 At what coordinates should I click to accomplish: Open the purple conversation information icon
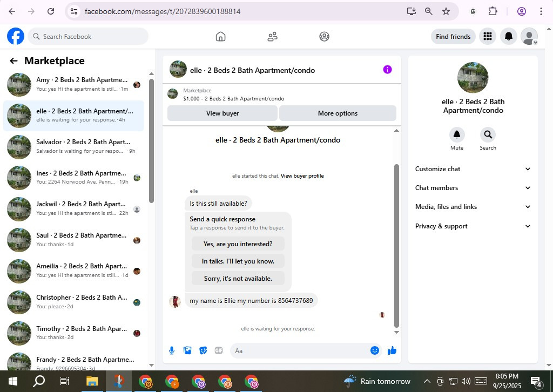[387, 70]
